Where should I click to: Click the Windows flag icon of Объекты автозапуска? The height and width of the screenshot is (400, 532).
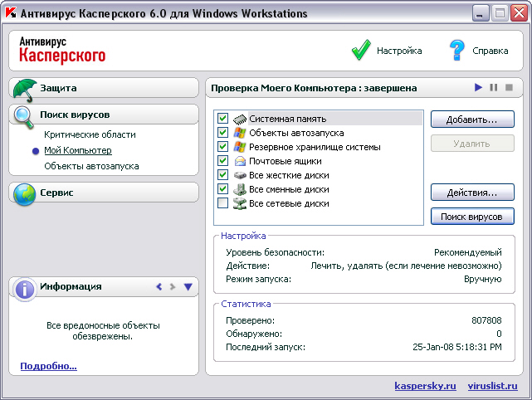point(240,133)
